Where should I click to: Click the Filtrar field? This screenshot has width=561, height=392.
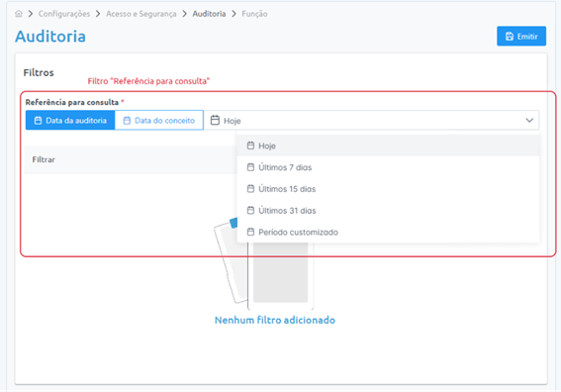pyautogui.click(x=131, y=159)
